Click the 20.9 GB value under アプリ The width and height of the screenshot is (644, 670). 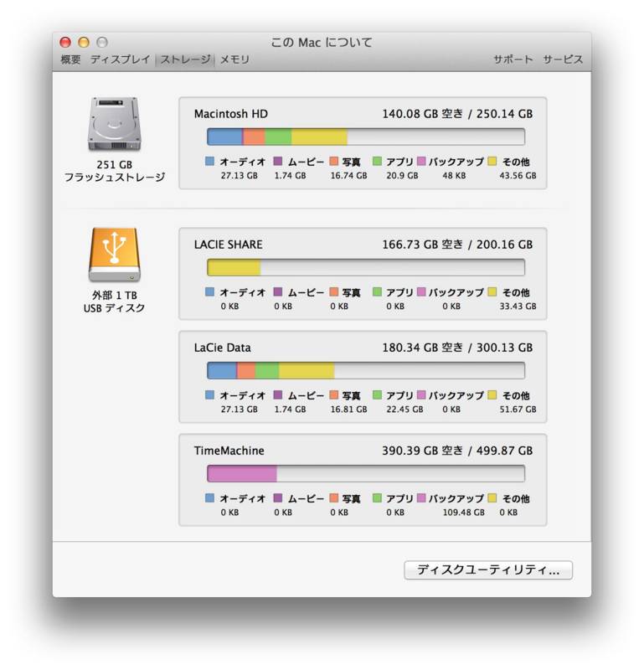(x=402, y=175)
